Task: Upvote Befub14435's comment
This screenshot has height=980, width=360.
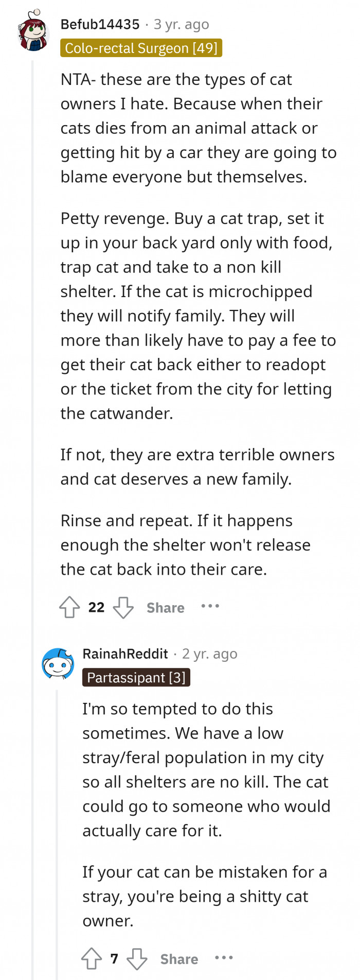Action: click(69, 607)
